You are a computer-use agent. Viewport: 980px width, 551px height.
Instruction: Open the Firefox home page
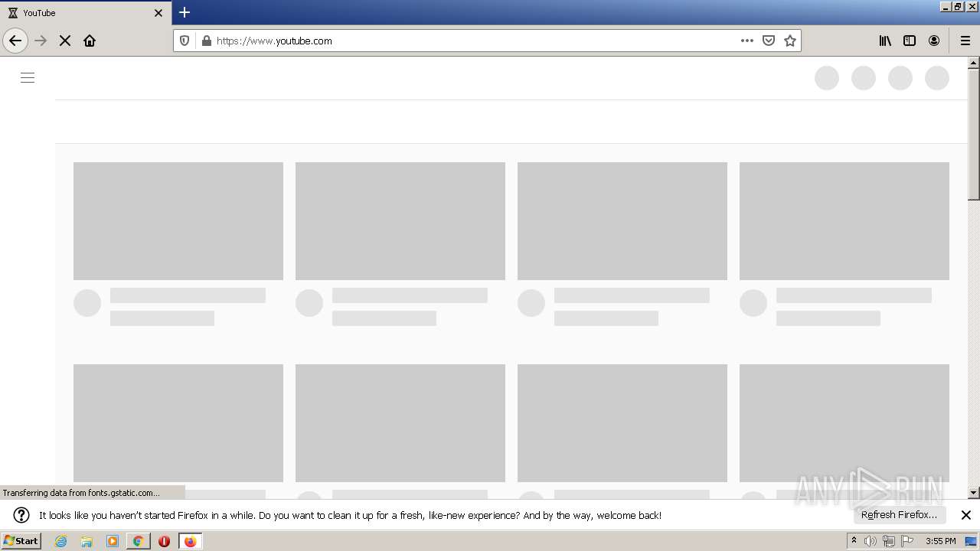(90, 41)
